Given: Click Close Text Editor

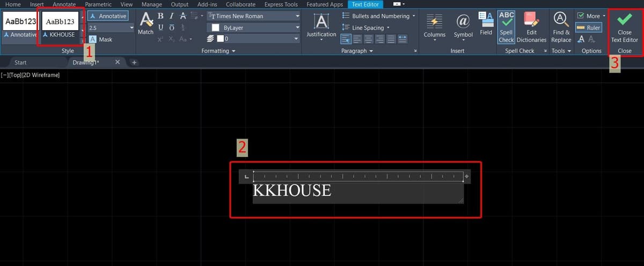Looking at the screenshot, I should point(625,28).
